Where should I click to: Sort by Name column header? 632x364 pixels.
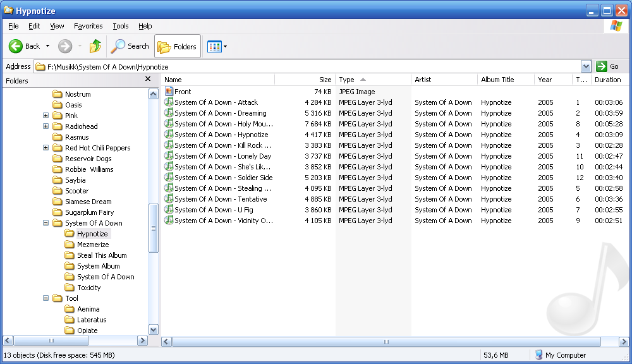tap(218, 80)
